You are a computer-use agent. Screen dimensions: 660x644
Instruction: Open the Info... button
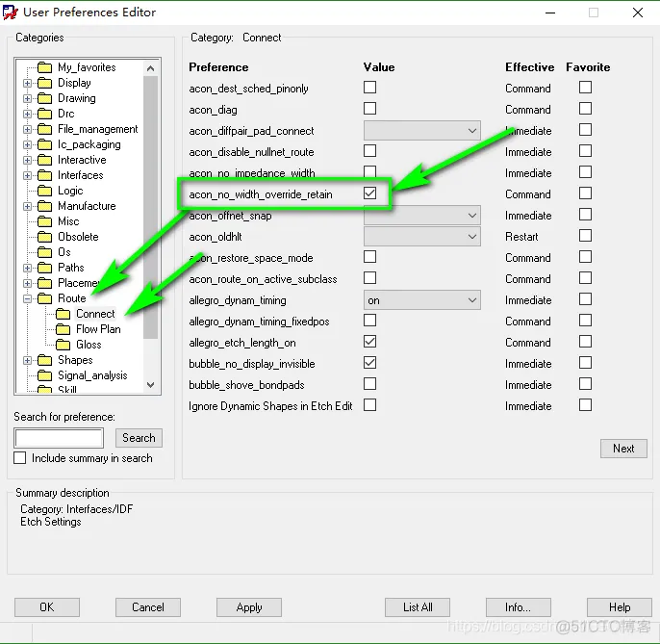(519, 607)
